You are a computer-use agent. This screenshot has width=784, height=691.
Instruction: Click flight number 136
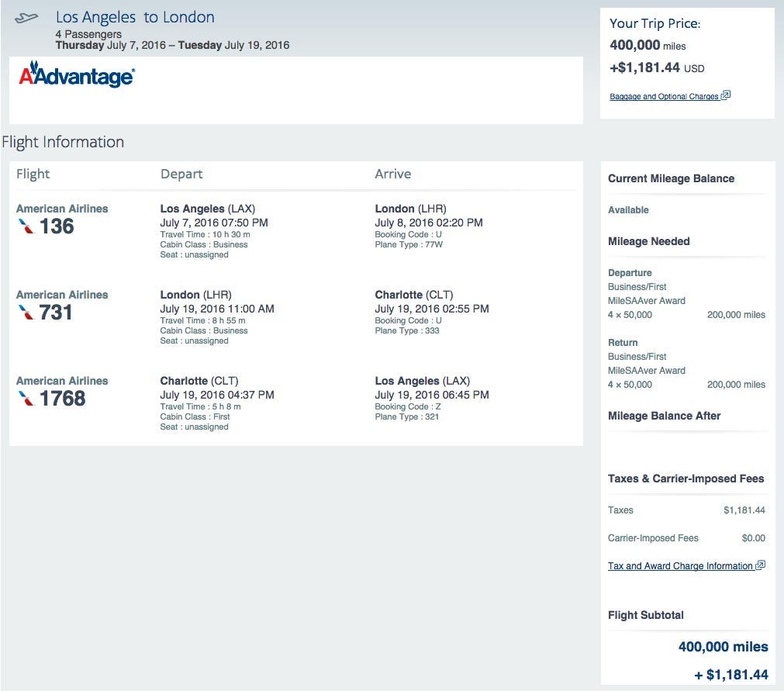57,226
